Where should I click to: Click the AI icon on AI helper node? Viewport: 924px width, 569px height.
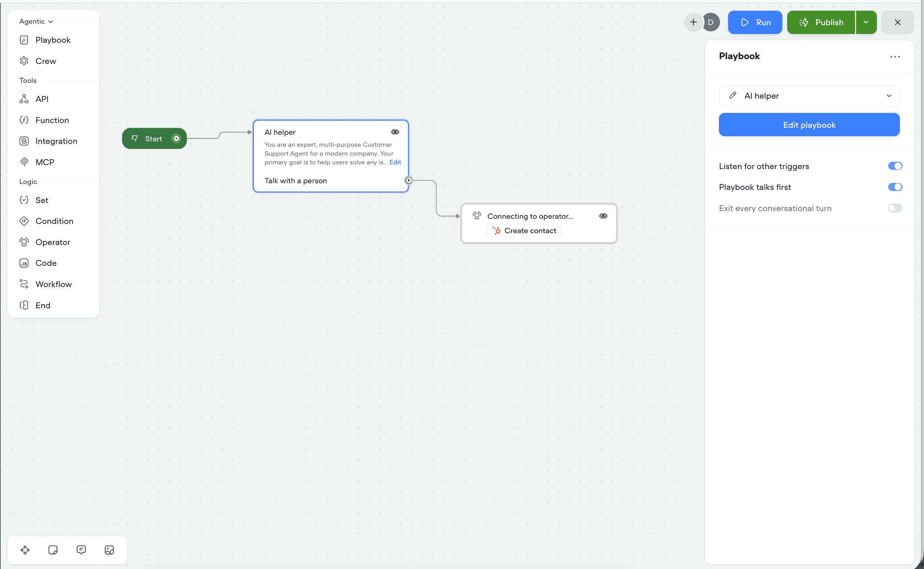[395, 132]
